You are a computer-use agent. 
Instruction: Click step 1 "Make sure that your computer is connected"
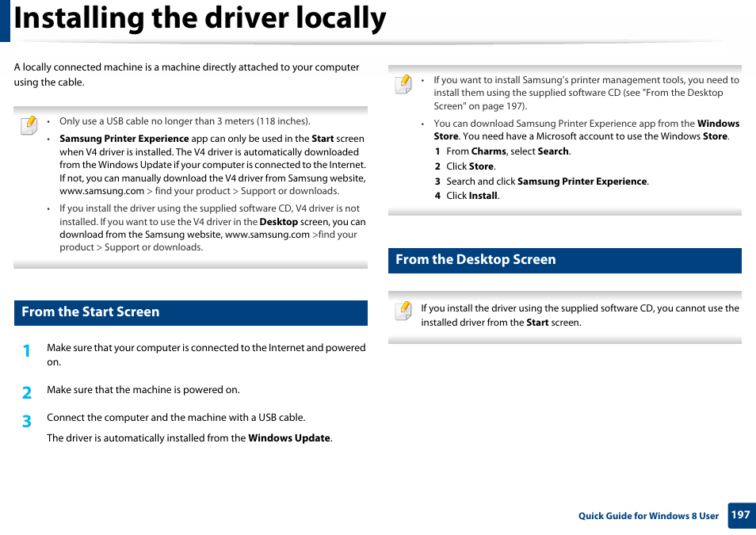coord(206,354)
